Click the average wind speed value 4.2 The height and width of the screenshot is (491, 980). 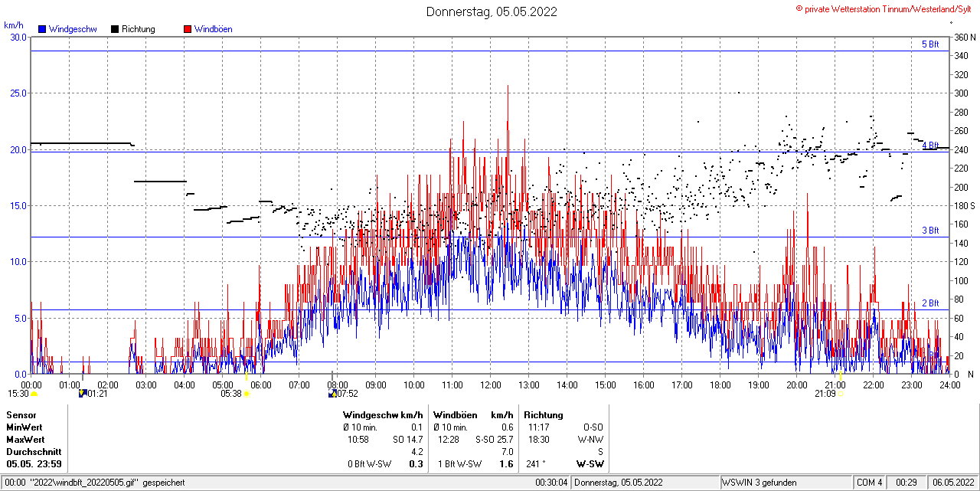coord(417,452)
